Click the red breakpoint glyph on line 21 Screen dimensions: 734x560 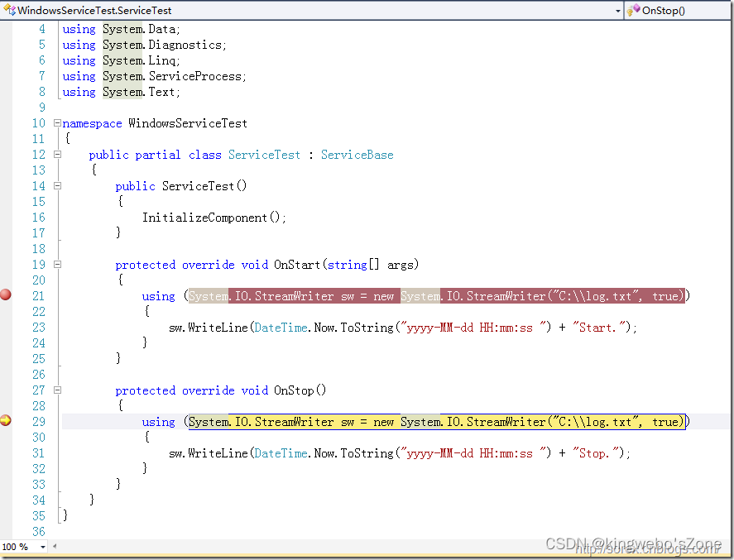point(5,294)
